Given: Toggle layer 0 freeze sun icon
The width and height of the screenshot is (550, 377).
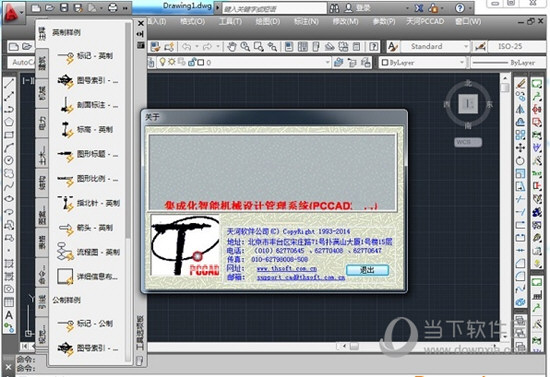Looking at the screenshot, I should pyautogui.click(x=172, y=62).
